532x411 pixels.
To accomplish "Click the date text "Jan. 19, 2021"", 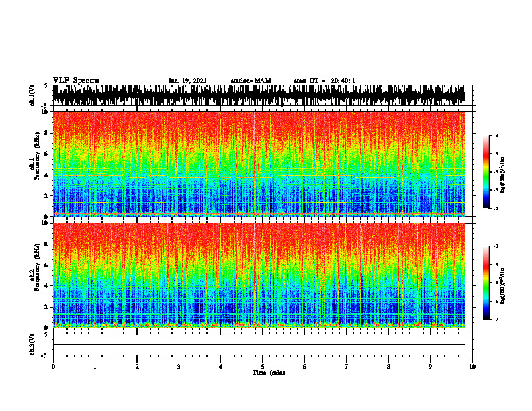I will coord(187,81).
